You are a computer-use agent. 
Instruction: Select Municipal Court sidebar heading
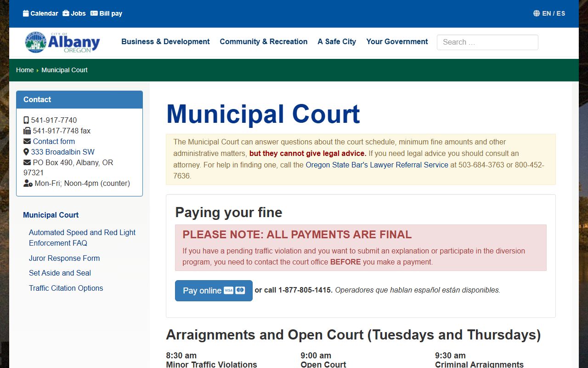pos(51,215)
